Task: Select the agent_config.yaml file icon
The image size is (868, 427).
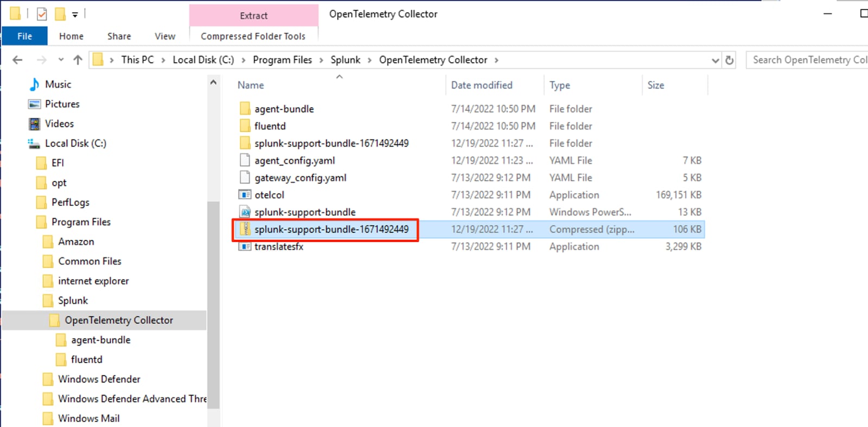Action: tap(245, 161)
